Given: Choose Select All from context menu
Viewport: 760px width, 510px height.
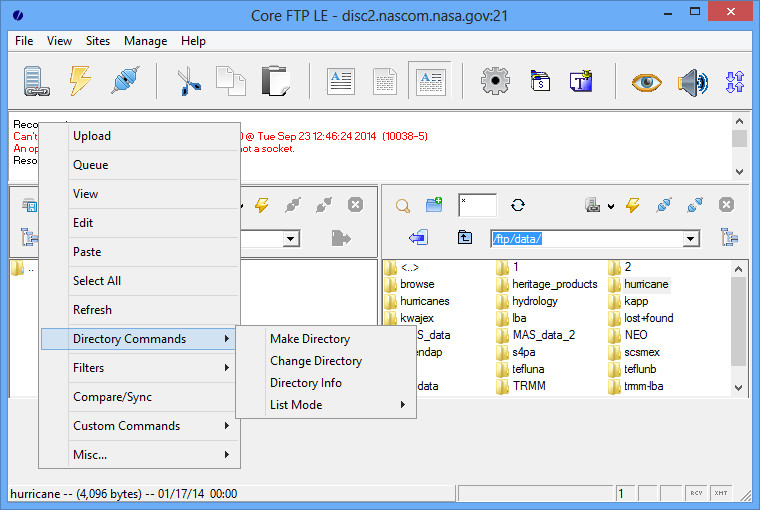Looking at the screenshot, I should click(140, 281).
